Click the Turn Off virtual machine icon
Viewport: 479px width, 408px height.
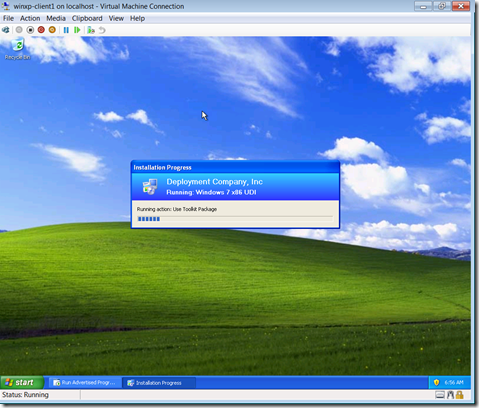point(30,30)
